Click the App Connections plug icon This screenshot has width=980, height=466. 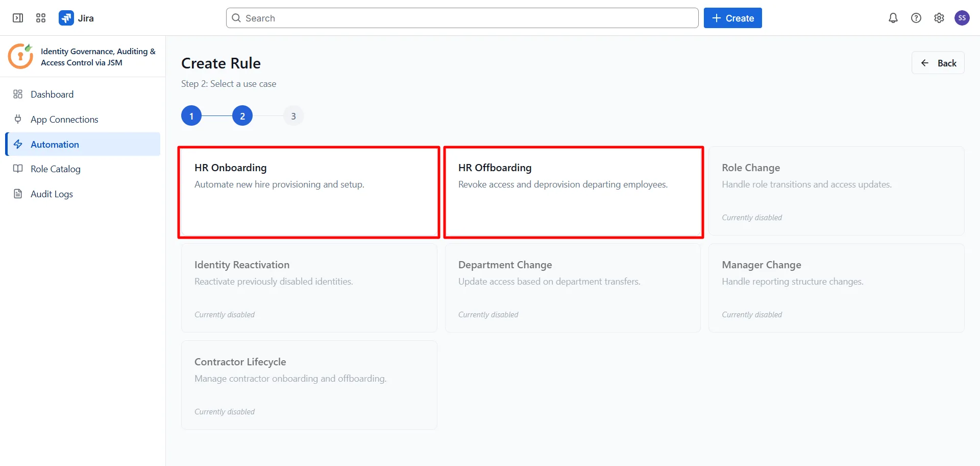pyautogui.click(x=18, y=119)
